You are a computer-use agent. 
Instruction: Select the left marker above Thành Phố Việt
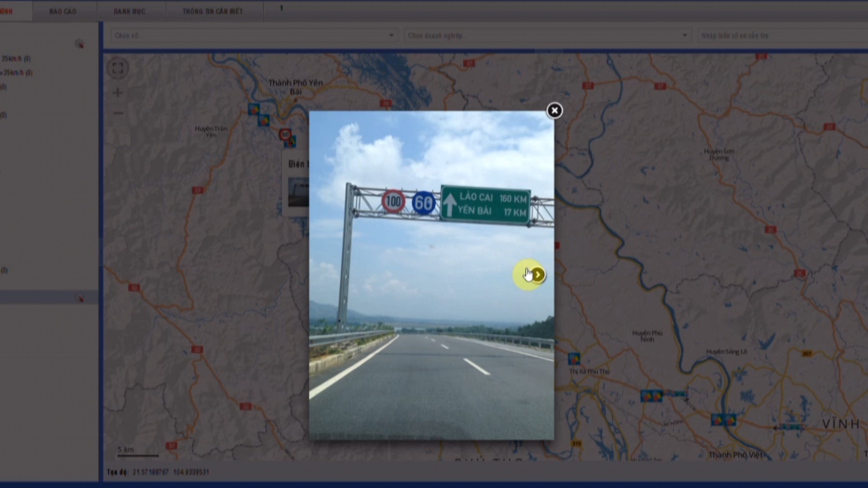(717, 420)
